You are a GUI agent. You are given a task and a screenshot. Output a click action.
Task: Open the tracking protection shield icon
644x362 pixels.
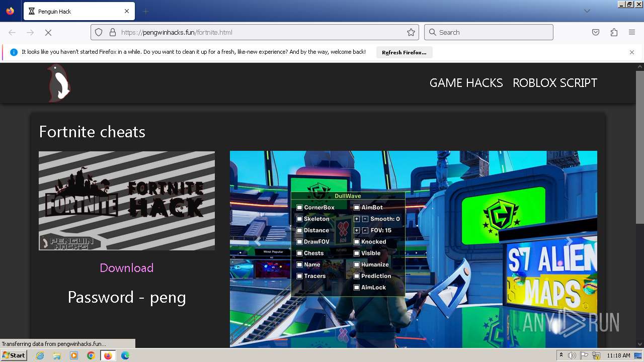(99, 32)
